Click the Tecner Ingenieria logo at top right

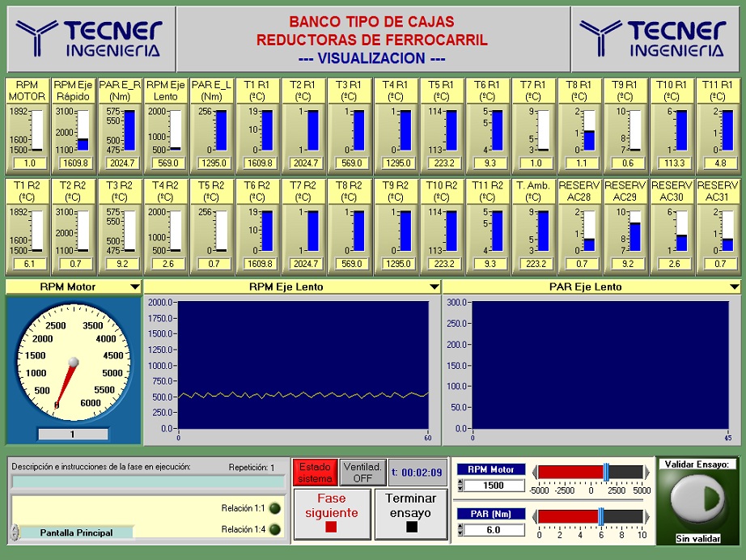point(654,39)
